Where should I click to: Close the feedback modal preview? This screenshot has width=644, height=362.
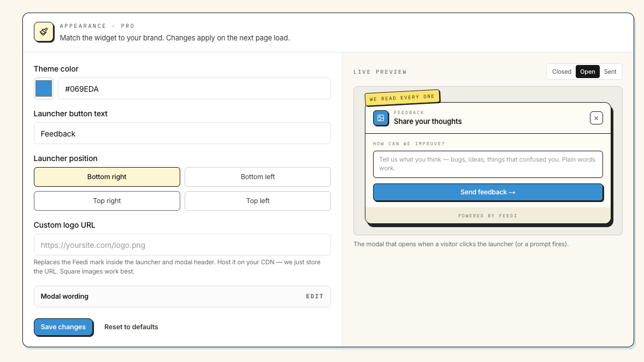pos(596,118)
